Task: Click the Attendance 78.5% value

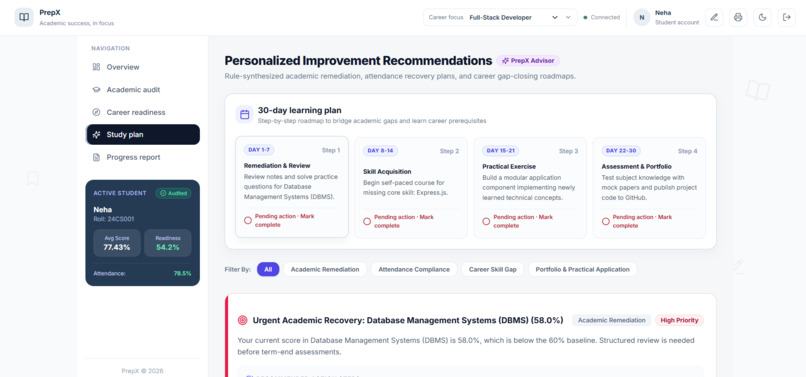Action: (182, 274)
